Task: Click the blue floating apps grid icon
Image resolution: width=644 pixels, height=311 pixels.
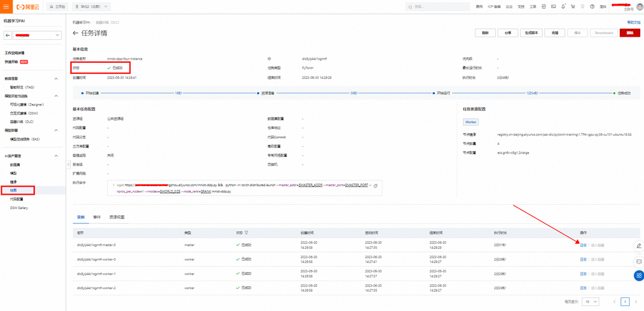Action: tap(638, 276)
